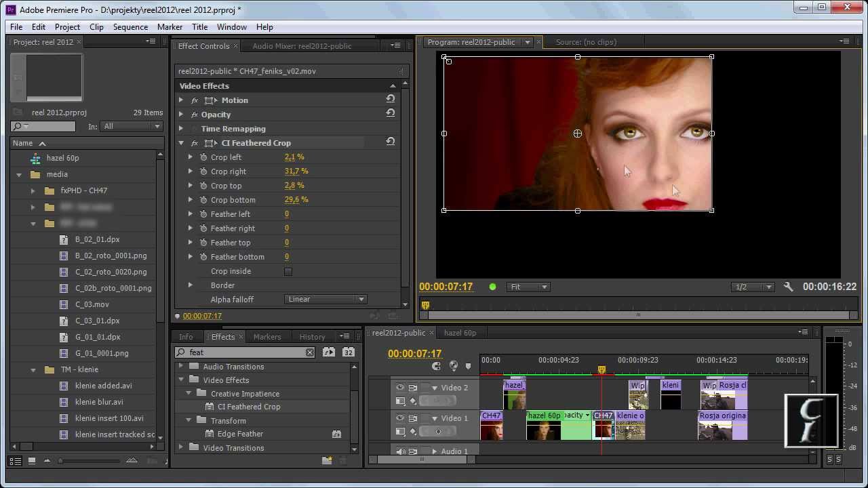
Task: Click the timeline timecode 00:00:07:17
Action: coord(414,354)
